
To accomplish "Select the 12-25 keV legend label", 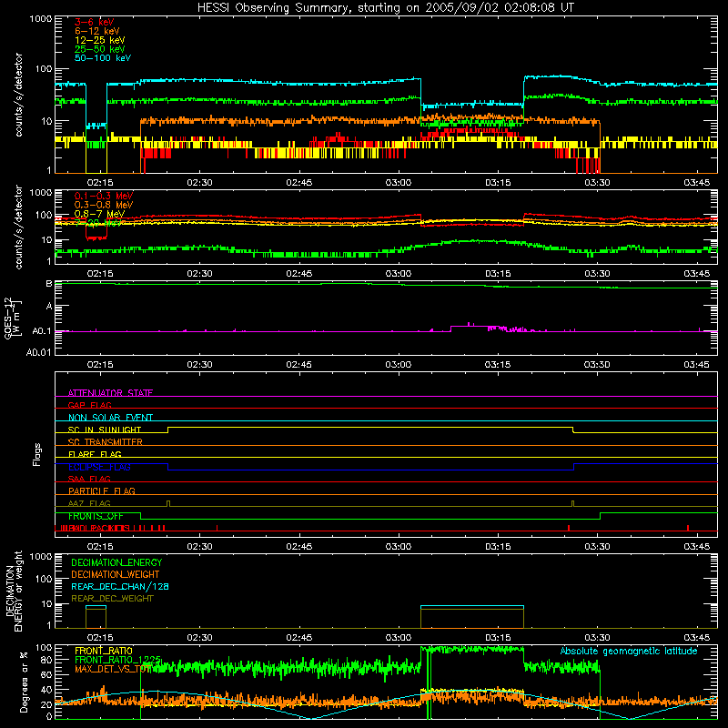I will (100, 40).
